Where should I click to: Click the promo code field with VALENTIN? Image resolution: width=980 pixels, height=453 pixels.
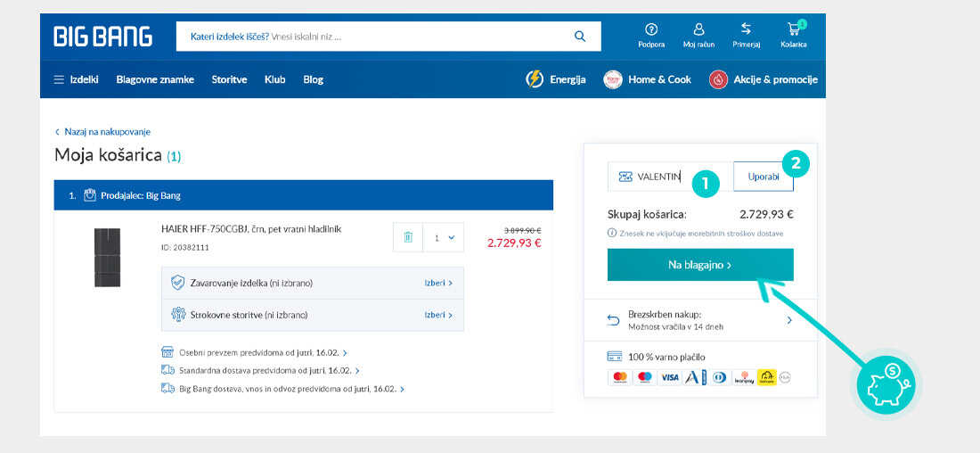coord(669,177)
